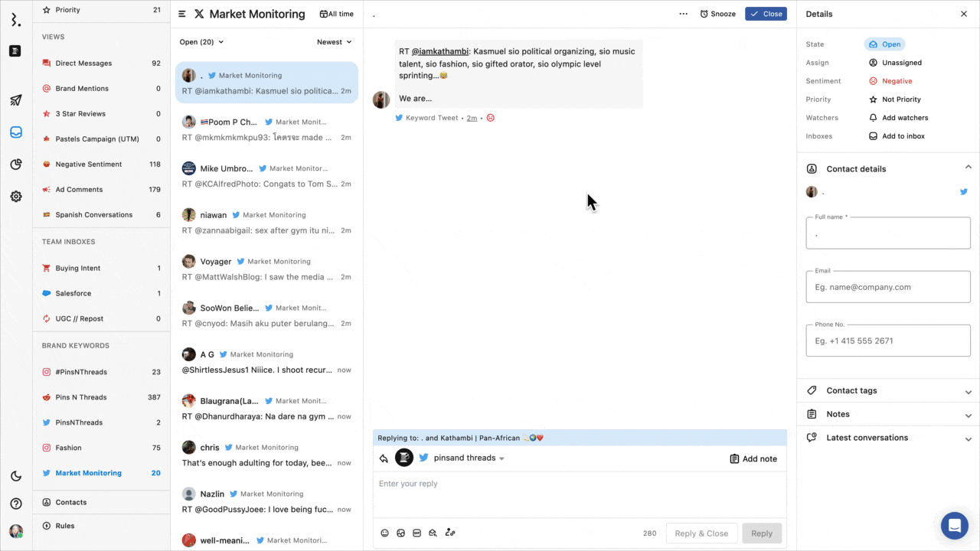Viewport: 980px width, 551px height.
Task: Open the Intercom chat bubble
Action: click(954, 526)
